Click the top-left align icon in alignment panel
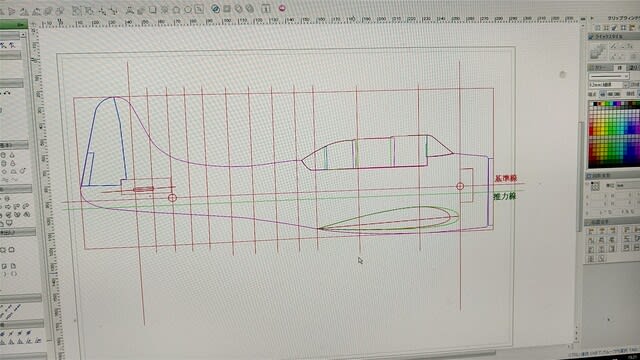The image size is (640, 360). 591,231
